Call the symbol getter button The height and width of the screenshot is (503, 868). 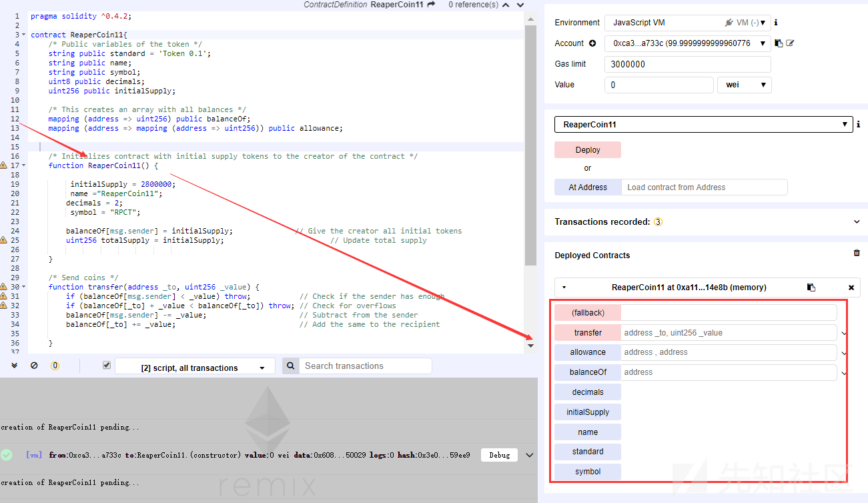(x=587, y=472)
